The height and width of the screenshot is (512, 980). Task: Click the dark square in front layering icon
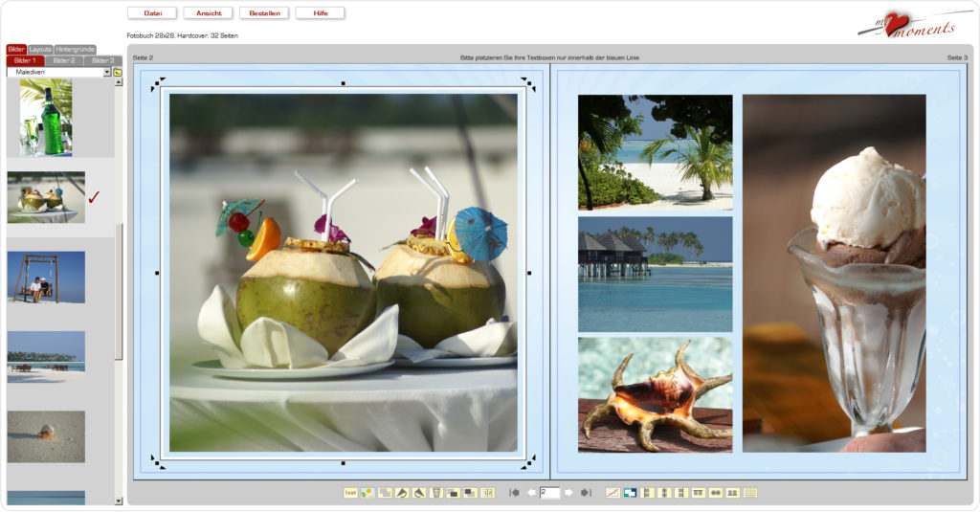(453, 493)
